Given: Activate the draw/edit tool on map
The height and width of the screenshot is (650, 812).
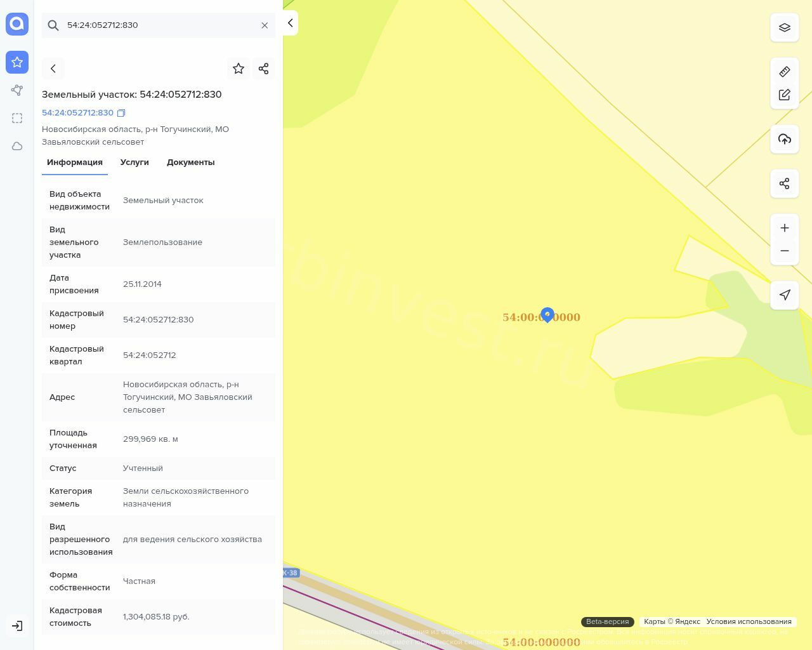Looking at the screenshot, I should (x=785, y=95).
